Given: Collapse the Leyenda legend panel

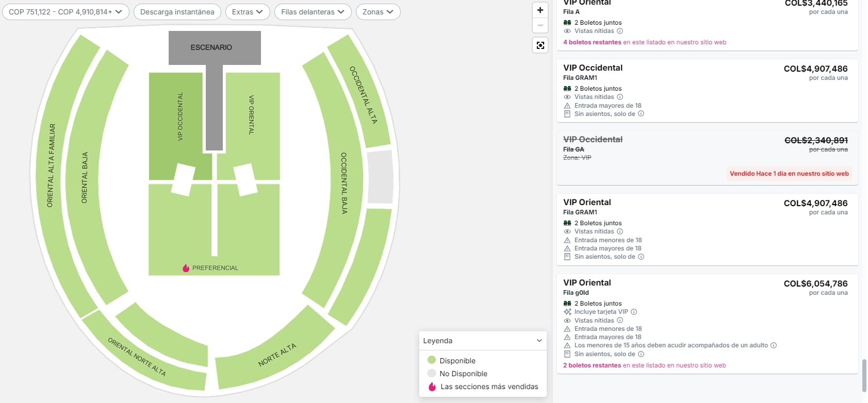Looking at the screenshot, I should click(539, 341).
